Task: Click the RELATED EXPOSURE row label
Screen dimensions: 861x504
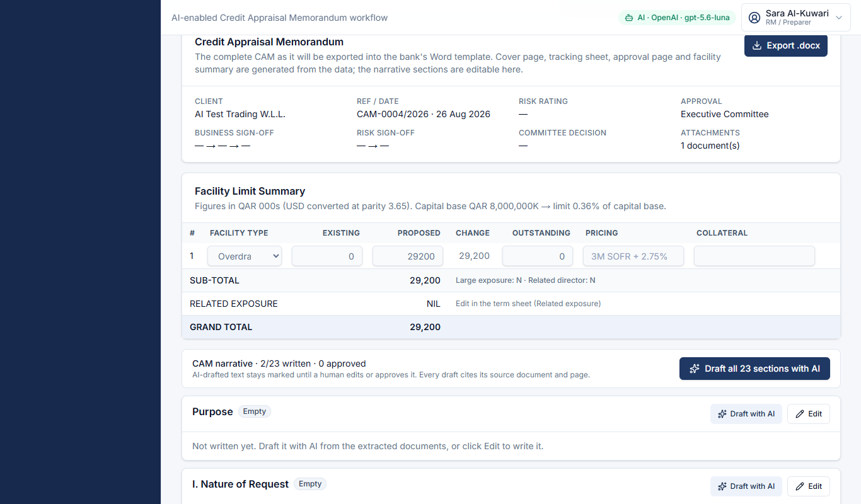Action: point(234,304)
